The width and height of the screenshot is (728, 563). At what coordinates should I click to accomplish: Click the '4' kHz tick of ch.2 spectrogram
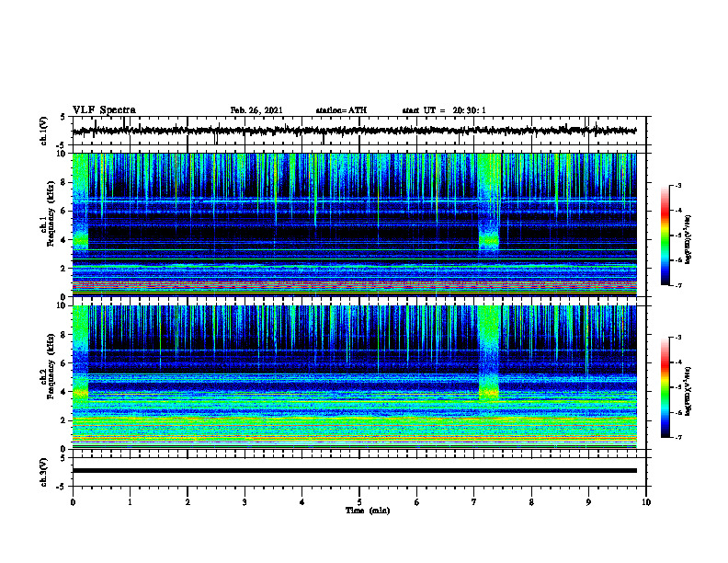pyautogui.click(x=63, y=392)
